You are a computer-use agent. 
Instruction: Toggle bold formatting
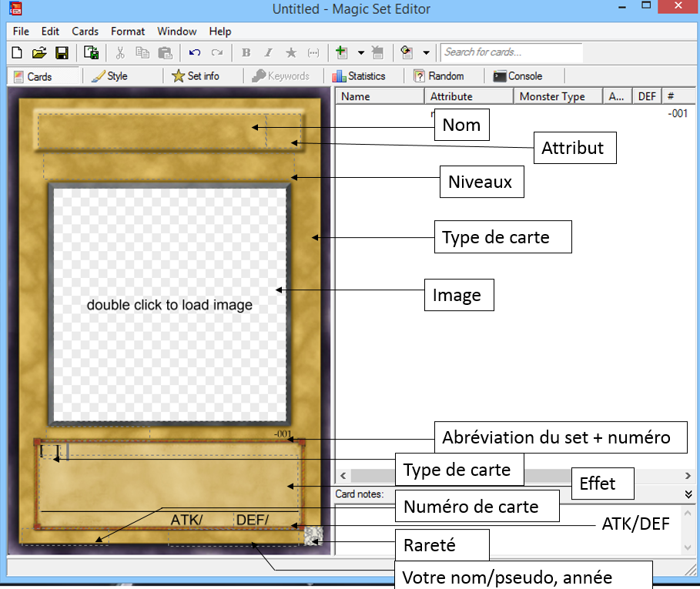[x=246, y=52]
